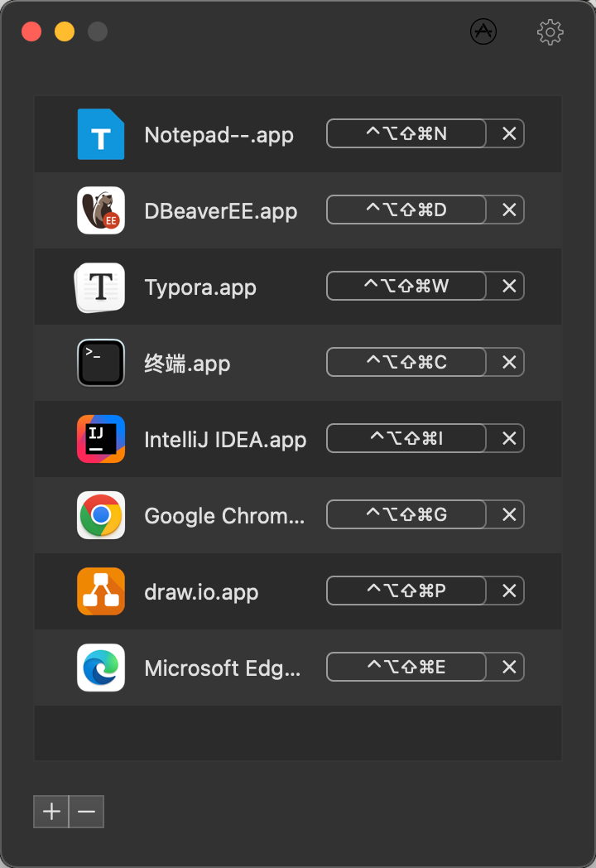Open settings via the gear icon
This screenshot has height=868, width=596.
[x=550, y=32]
